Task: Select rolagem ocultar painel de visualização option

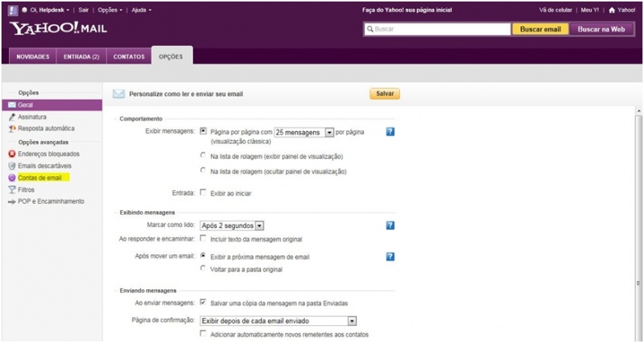Action: (x=203, y=170)
